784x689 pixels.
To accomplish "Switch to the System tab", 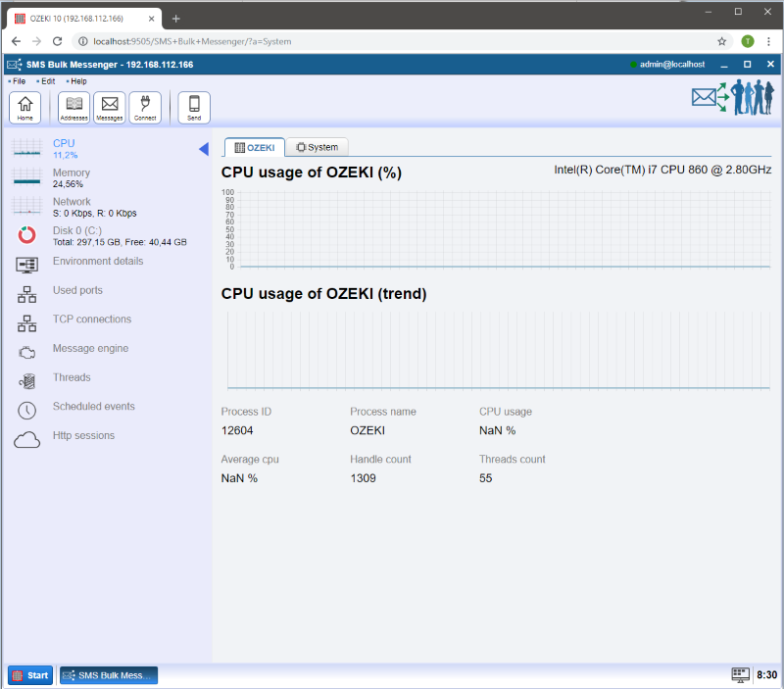I will [317, 147].
